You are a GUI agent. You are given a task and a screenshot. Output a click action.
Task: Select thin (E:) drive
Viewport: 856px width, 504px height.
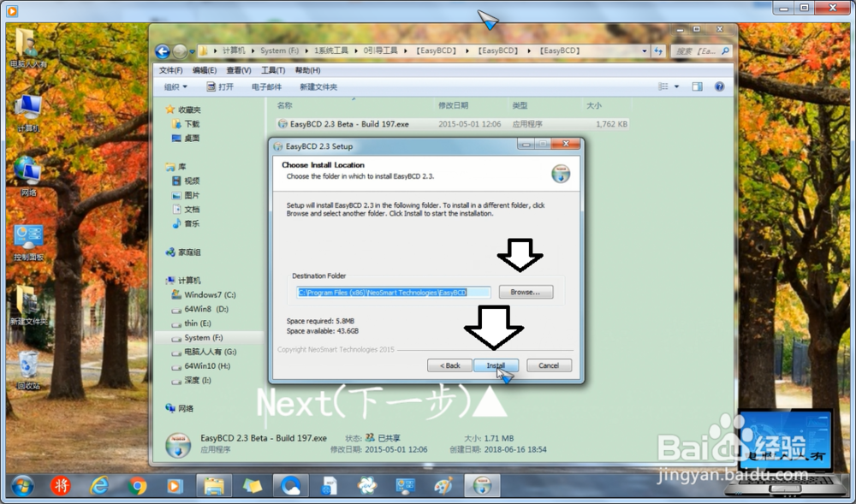tap(191, 323)
